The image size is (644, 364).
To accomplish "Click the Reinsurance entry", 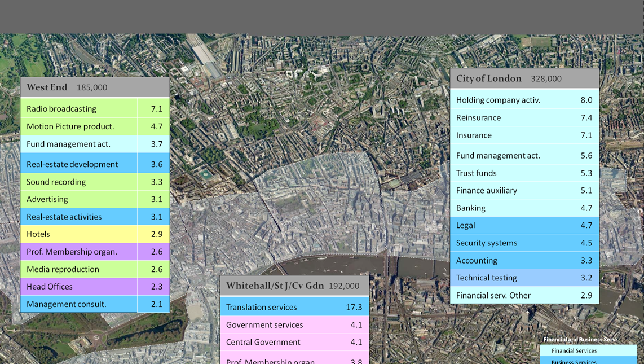I will (x=508, y=117).
